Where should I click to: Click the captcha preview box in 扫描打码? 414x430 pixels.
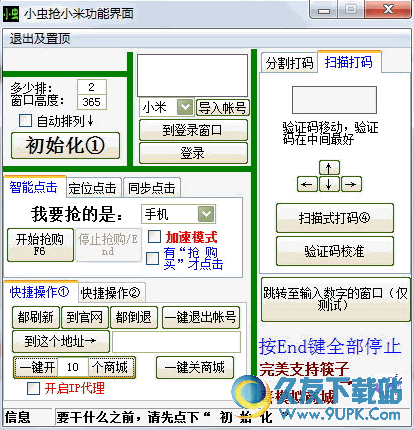coord(335,100)
